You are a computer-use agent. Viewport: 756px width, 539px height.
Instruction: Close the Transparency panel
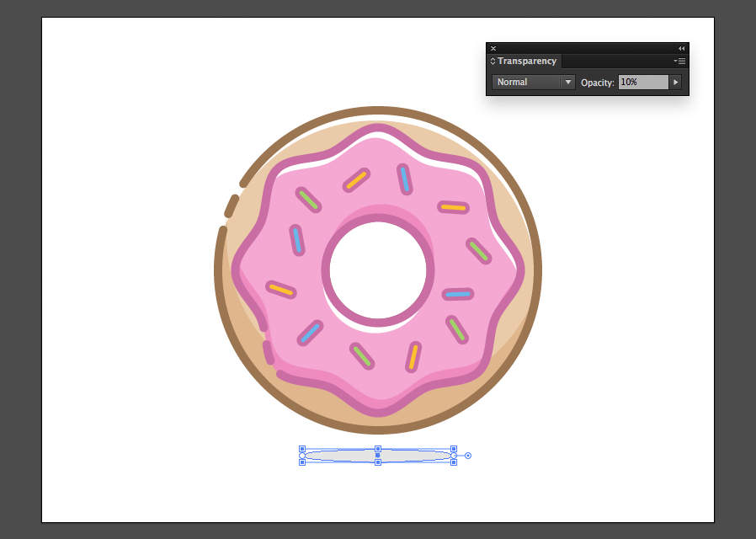coord(493,48)
